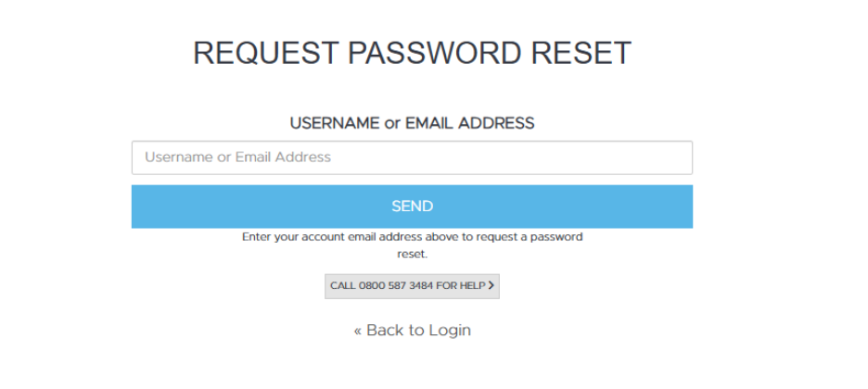Click "Enter your account email address" helper text
The height and width of the screenshot is (389, 868).
(412, 237)
